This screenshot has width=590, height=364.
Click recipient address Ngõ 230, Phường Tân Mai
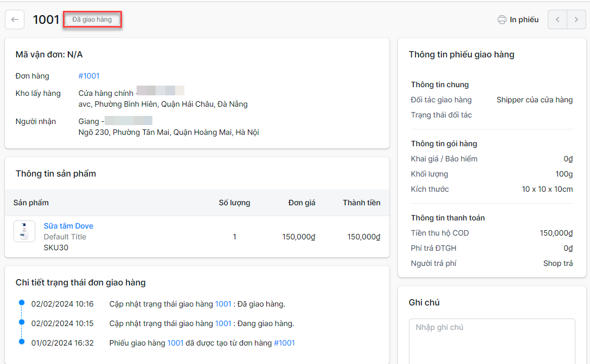(169, 132)
